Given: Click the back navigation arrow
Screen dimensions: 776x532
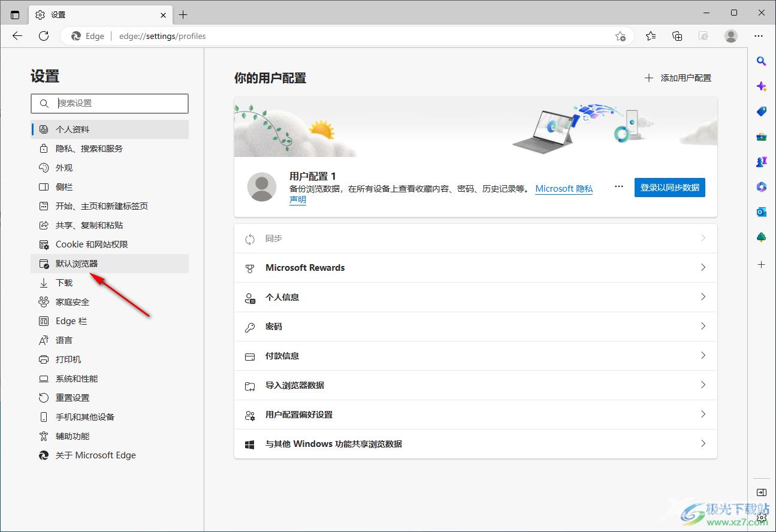Looking at the screenshot, I should [17, 36].
